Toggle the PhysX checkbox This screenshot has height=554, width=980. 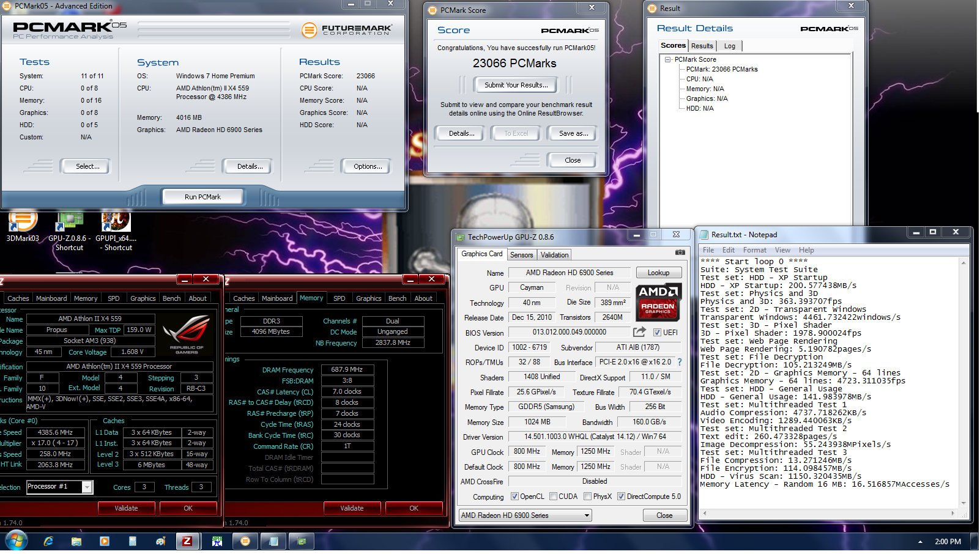[587, 497]
